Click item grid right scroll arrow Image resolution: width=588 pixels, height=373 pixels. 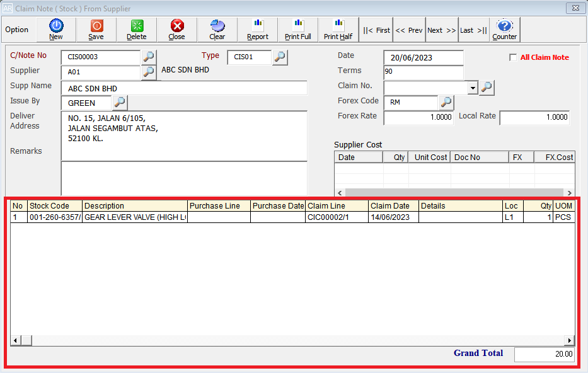[x=570, y=340]
